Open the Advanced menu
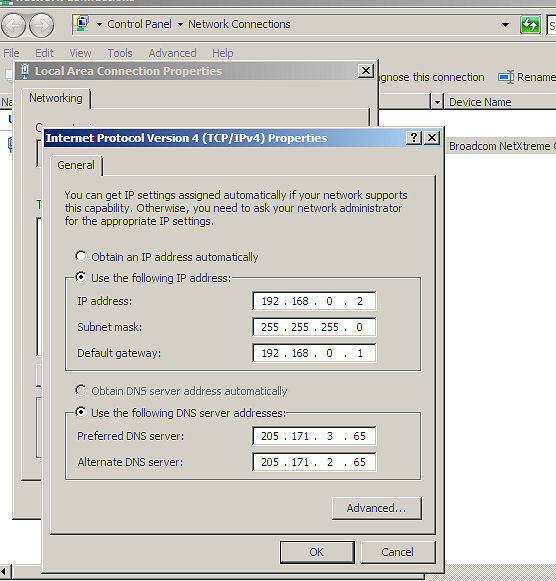Screen dimensions: 556x581 pos(173,53)
